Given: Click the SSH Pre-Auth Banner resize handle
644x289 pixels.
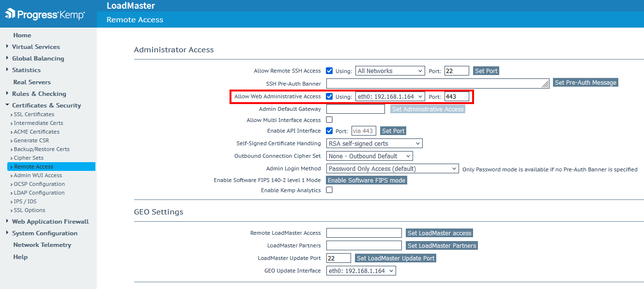Looking at the screenshot, I should 546,85.
